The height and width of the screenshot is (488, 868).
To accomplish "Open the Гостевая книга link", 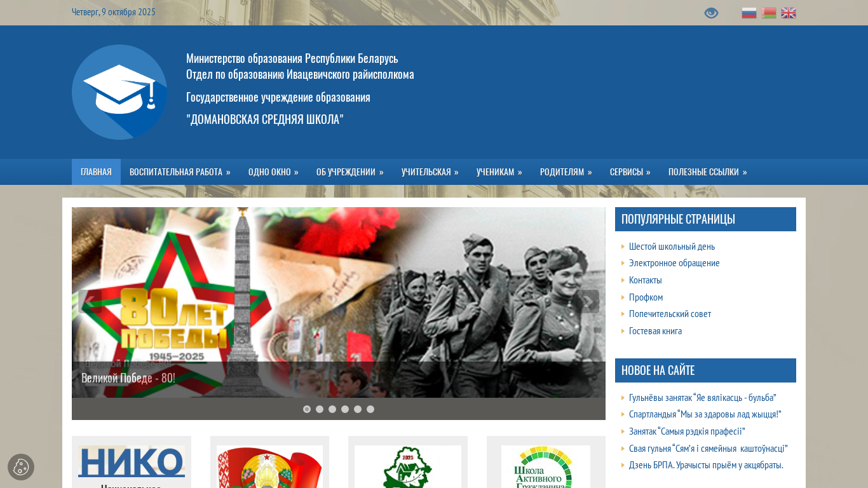I will coord(655,331).
